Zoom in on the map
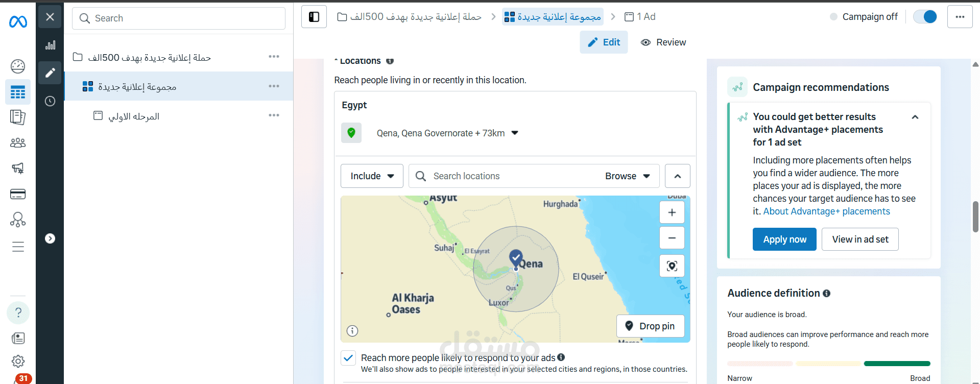Viewport: 980px width, 384px height. (672, 212)
